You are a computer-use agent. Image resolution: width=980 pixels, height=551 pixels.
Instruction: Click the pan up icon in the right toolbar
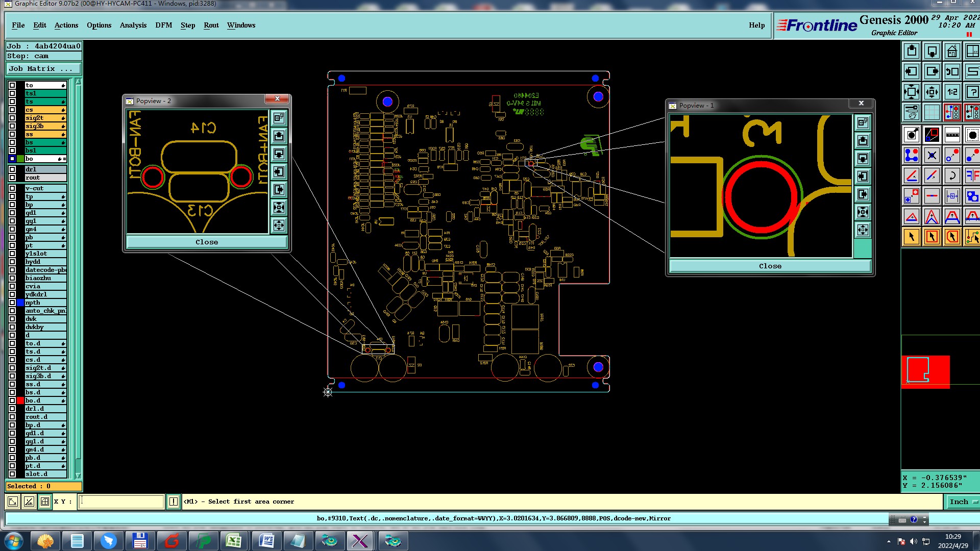click(912, 51)
